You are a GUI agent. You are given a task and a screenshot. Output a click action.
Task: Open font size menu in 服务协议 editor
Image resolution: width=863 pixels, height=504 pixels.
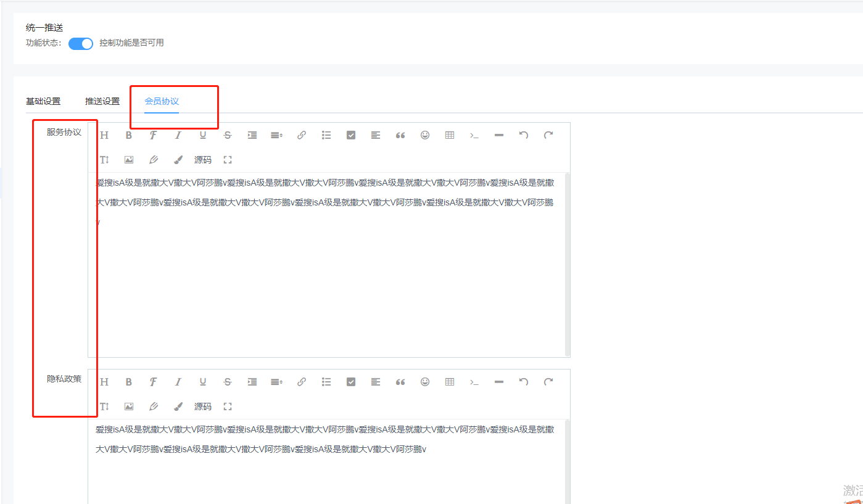104,160
